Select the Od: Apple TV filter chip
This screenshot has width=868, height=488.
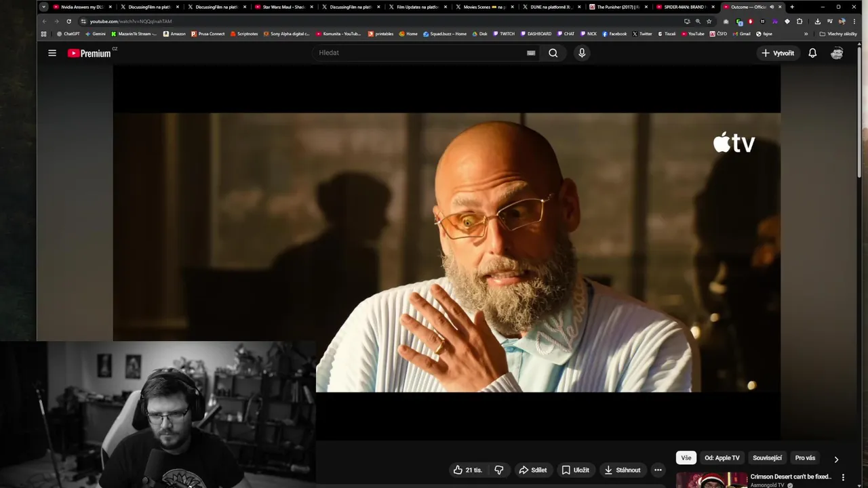[x=722, y=458]
